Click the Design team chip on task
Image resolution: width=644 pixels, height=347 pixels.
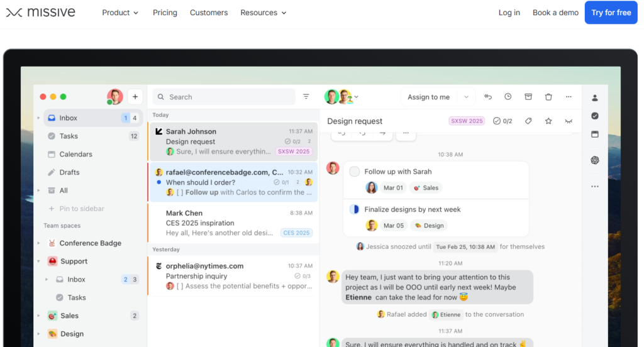(429, 226)
